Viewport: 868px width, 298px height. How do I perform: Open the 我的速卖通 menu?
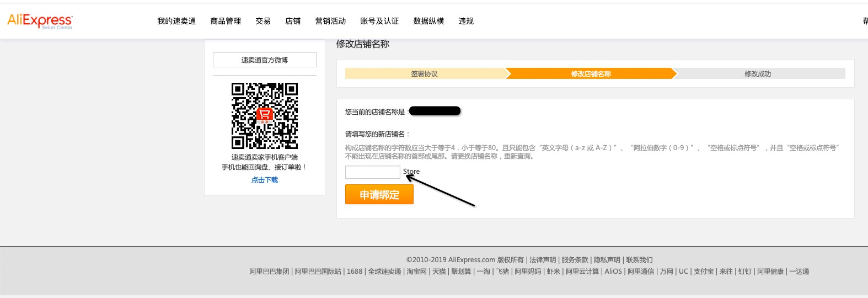pyautogui.click(x=176, y=21)
